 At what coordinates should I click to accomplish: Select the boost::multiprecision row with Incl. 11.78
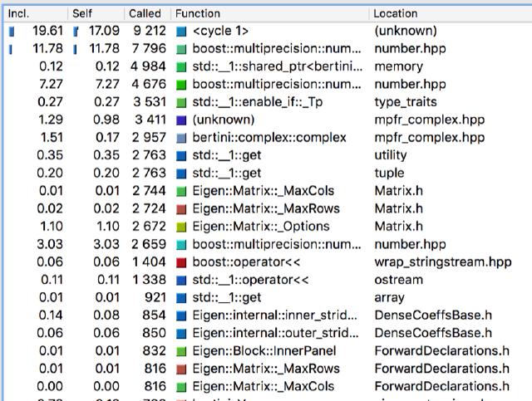pos(268,49)
